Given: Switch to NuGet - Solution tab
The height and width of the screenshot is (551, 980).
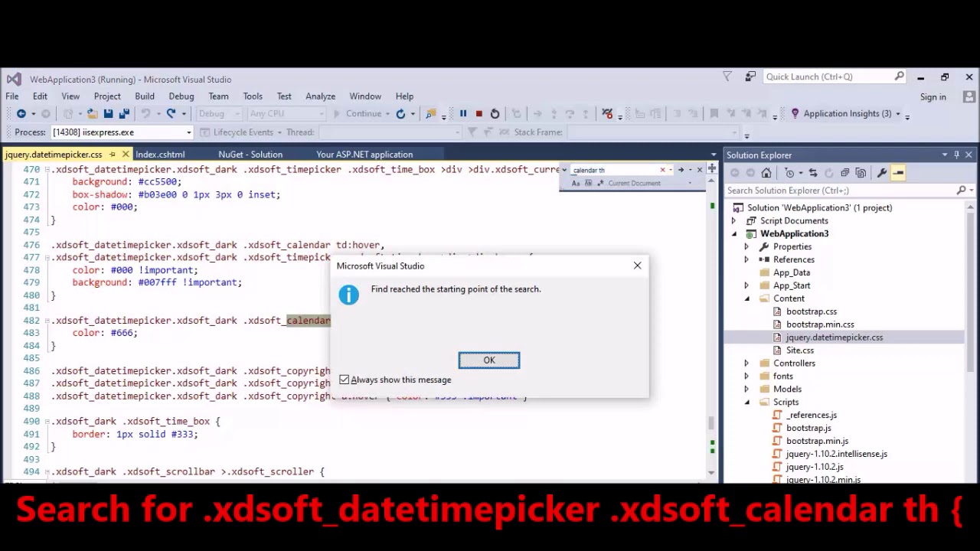Looking at the screenshot, I should click(250, 155).
